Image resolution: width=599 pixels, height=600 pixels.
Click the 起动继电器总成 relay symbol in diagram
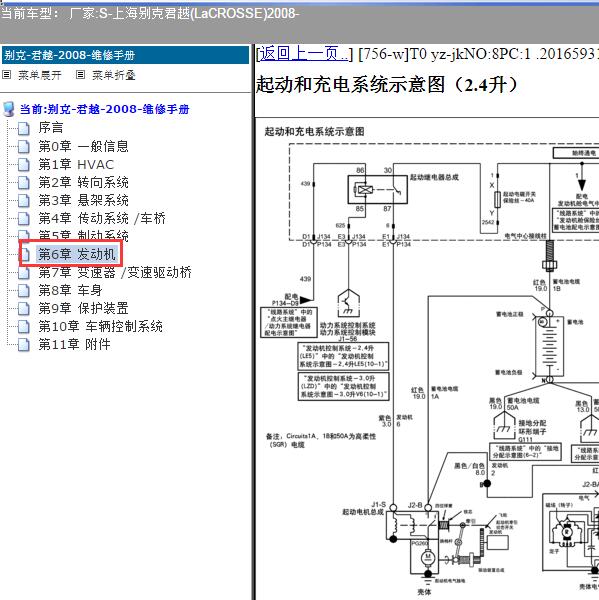[377, 189]
